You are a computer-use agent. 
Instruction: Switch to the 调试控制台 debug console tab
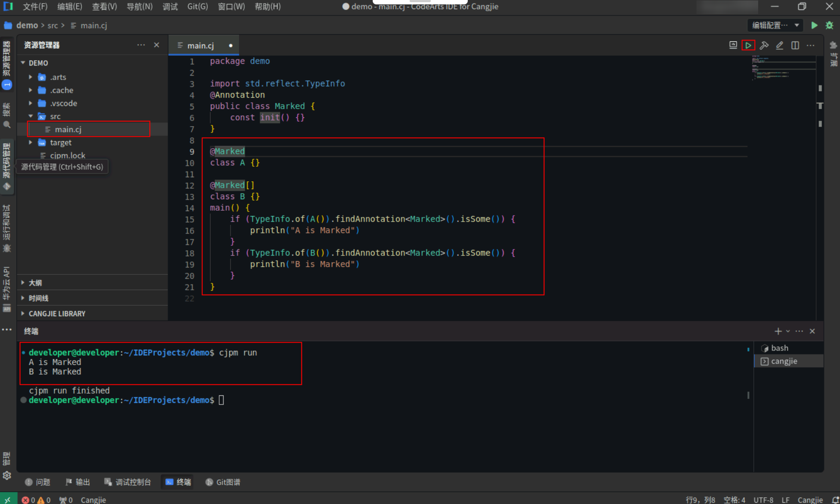(127, 482)
